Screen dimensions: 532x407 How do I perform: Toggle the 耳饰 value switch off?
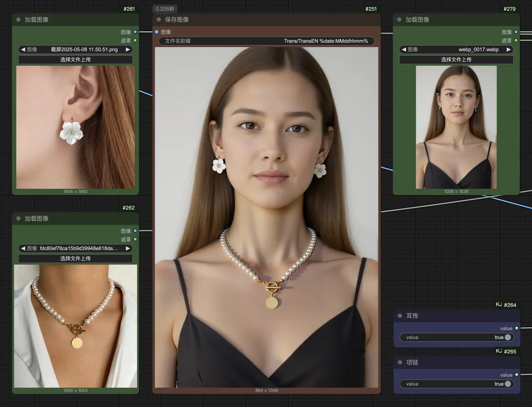click(507, 338)
